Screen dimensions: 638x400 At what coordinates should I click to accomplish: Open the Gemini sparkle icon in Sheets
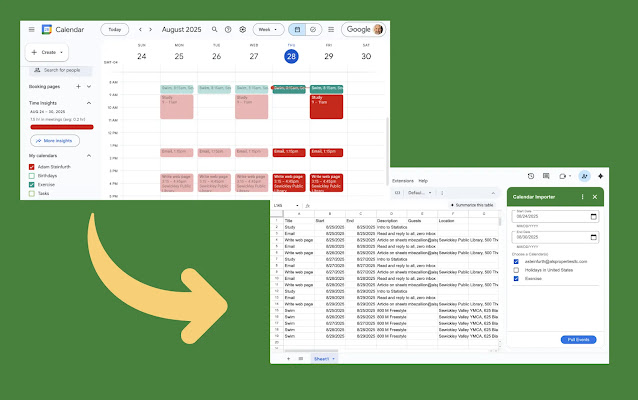tap(601, 176)
